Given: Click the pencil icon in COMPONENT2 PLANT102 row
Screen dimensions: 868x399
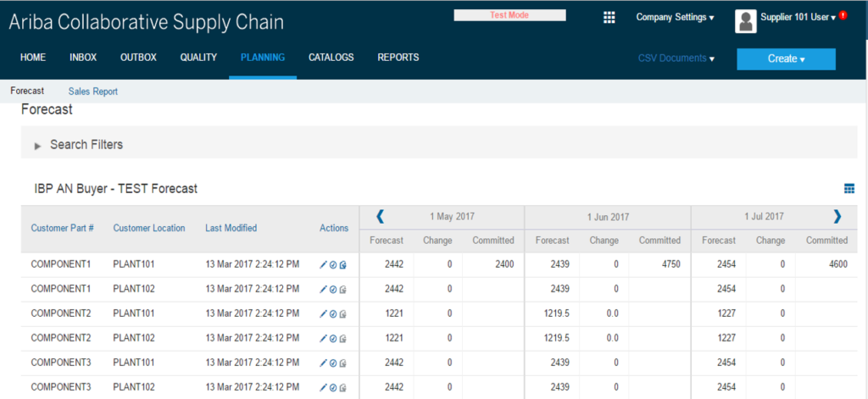Looking at the screenshot, I should 323,339.
